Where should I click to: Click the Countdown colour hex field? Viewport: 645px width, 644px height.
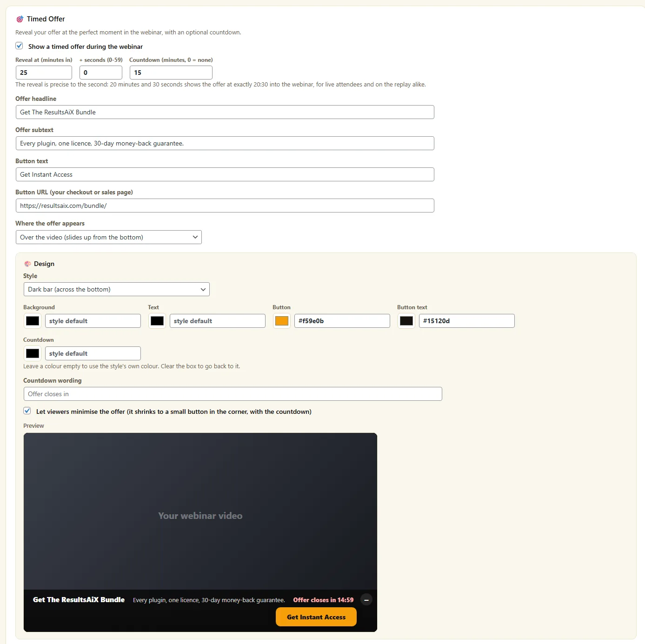coord(93,353)
